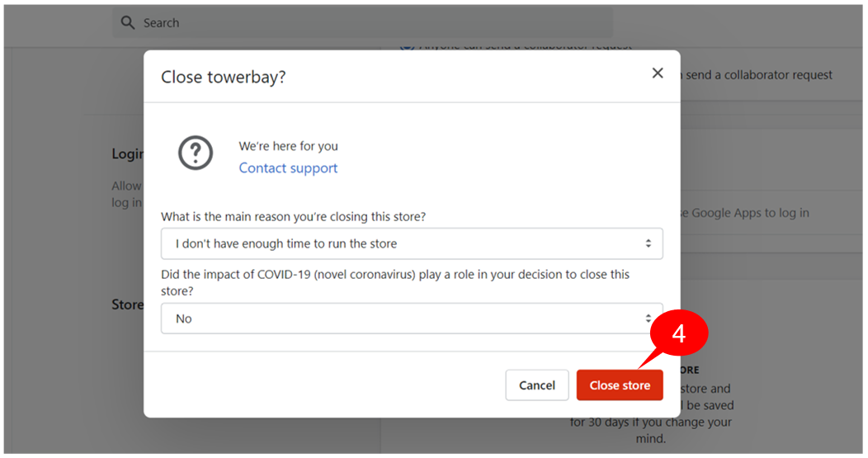Viewport: 868px width, 458px height.
Task: Dismiss the Close towerbay dialog with X
Action: [x=657, y=73]
